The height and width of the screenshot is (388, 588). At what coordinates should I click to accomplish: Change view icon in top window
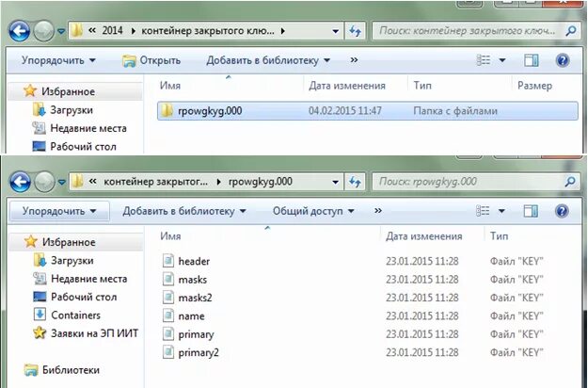click(483, 60)
